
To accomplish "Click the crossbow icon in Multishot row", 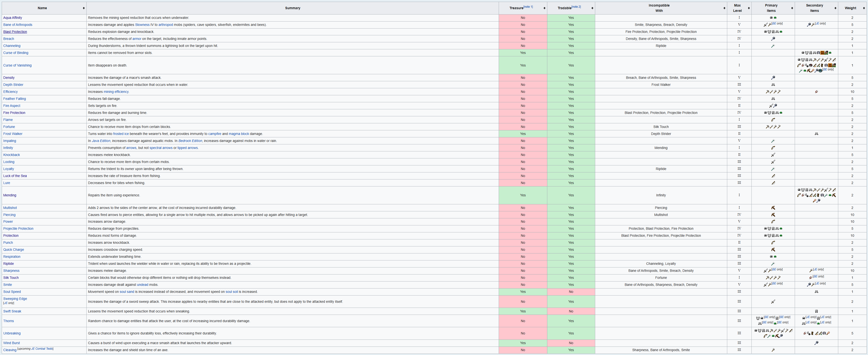I will [773, 208].
